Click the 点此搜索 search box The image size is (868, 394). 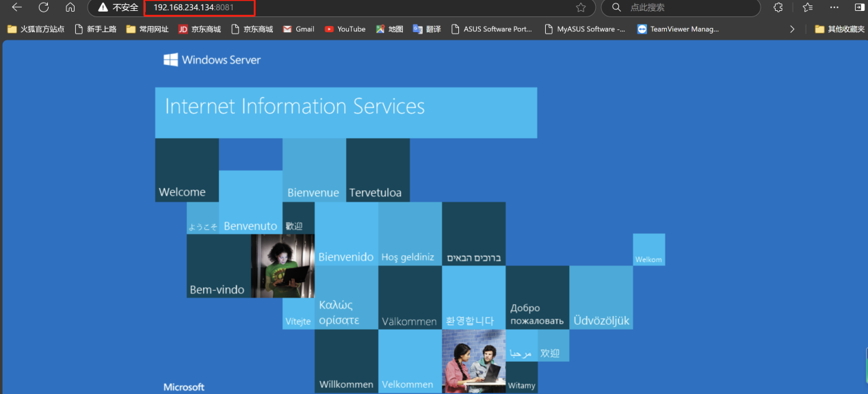(681, 8)
